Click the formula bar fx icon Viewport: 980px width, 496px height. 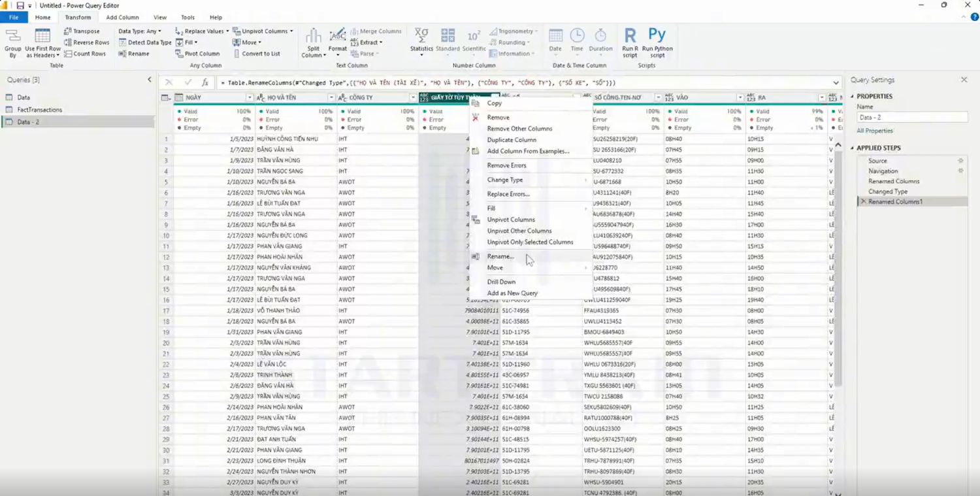[205, 82]
